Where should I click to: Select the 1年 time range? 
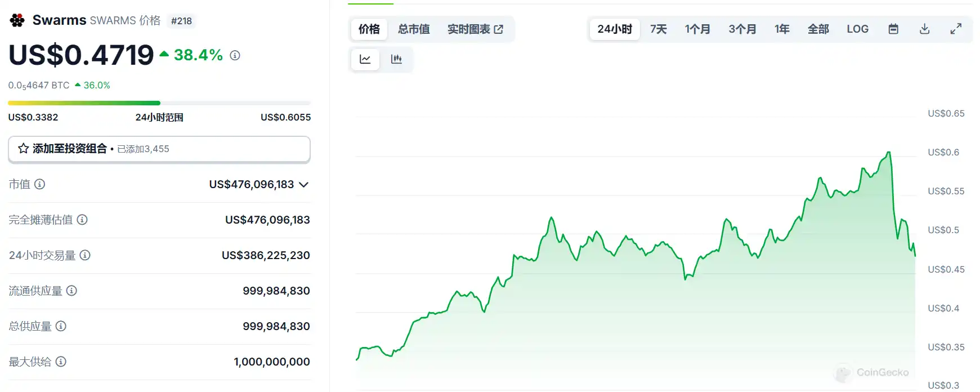[781, 29]
